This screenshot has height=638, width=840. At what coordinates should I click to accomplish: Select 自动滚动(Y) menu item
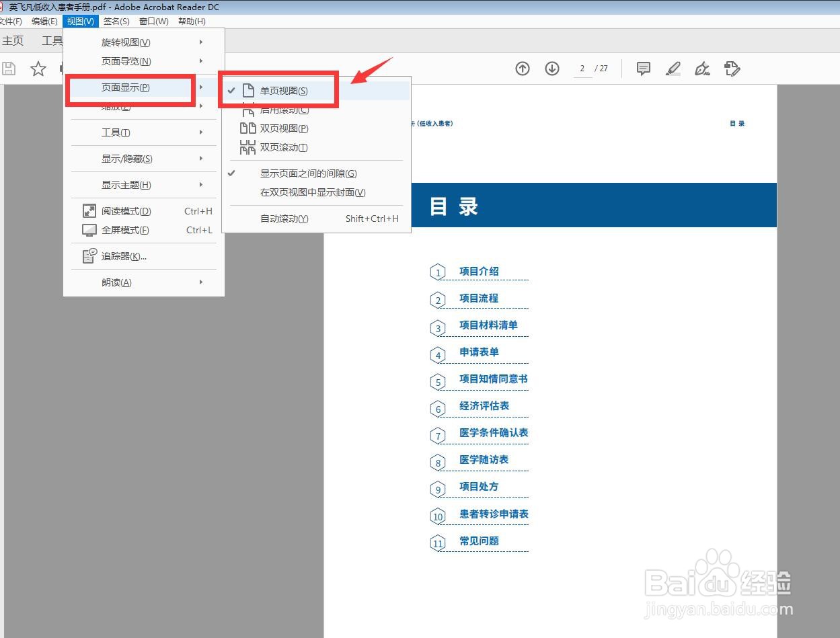[x=316, y=218]
